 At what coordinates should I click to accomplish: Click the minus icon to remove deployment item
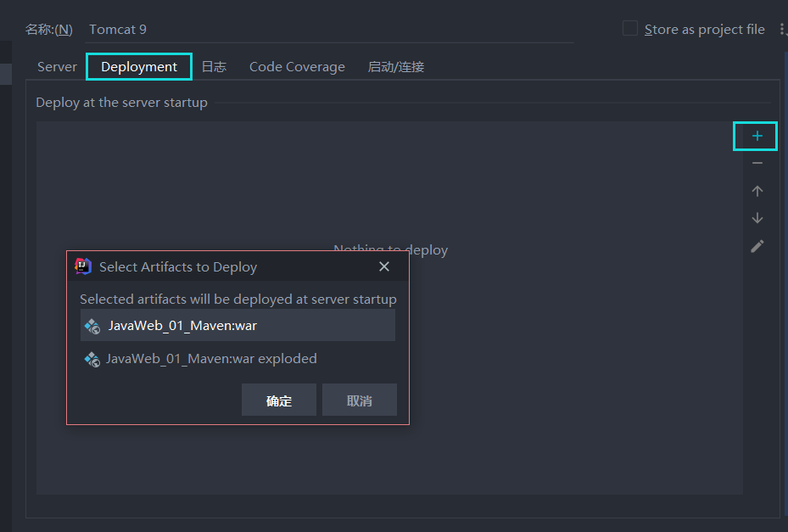pyautogui.click(x=757, y=163)
